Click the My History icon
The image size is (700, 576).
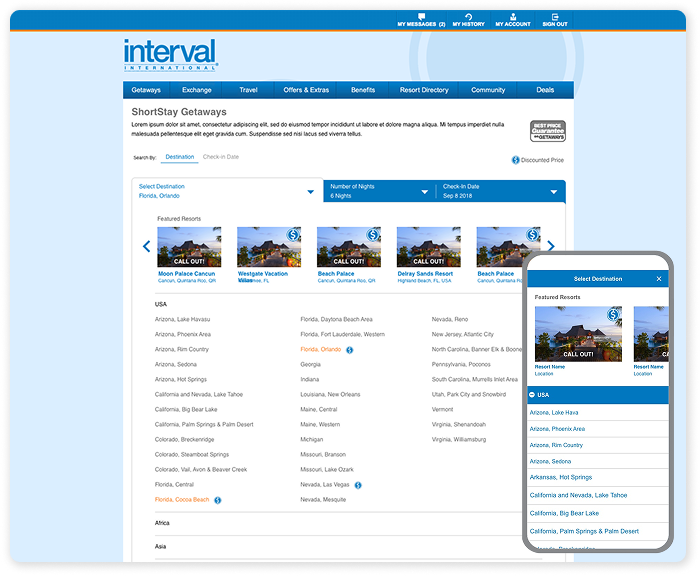click(x=468, y=17)
